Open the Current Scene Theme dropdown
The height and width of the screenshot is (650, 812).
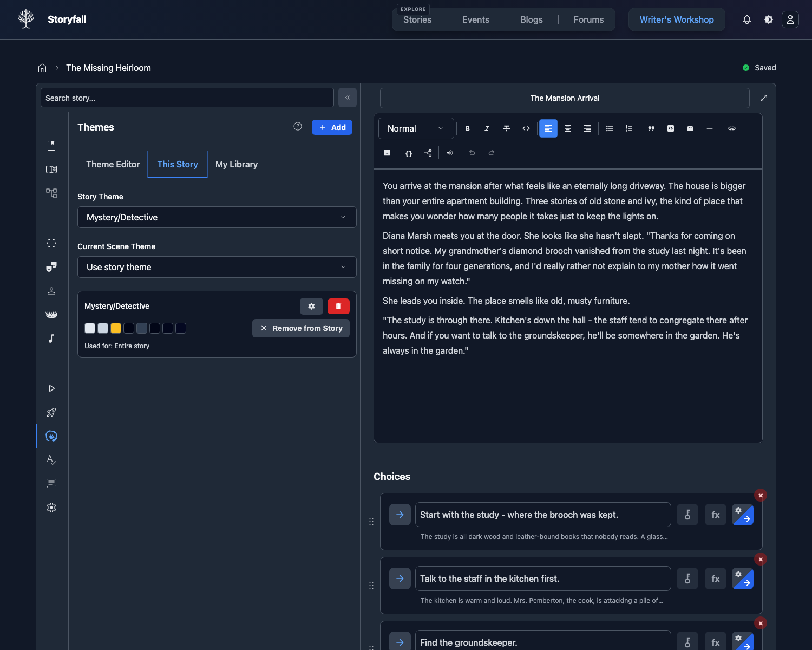[x=217, y=267]
